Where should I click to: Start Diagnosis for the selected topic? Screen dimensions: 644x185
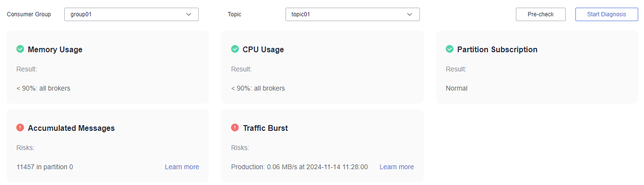tap(607, 14)
